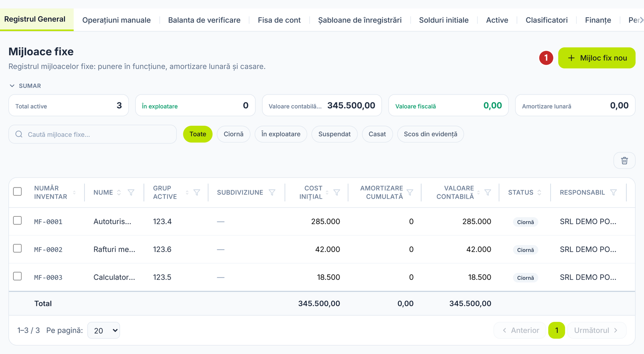This screenshot has height=354, width=644.
Task: Open the Subdiviziune column filter
Action: pyautogui.click(x=272, y=193)
